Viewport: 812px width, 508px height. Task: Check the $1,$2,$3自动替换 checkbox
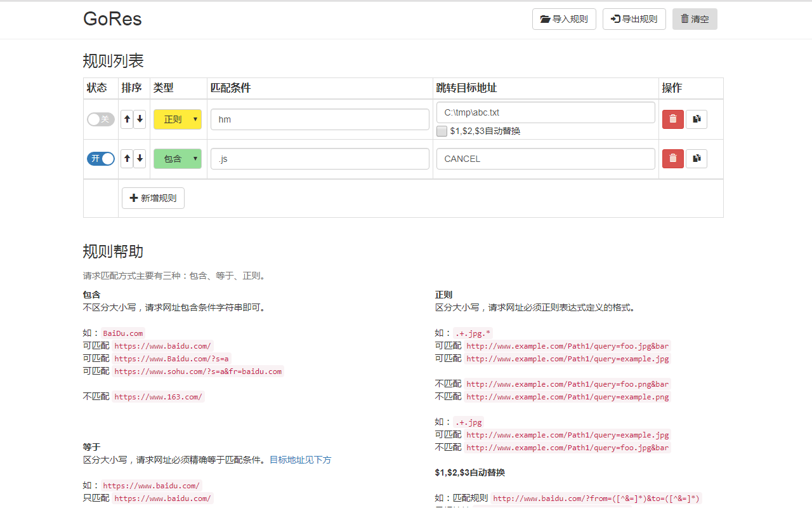442,131
